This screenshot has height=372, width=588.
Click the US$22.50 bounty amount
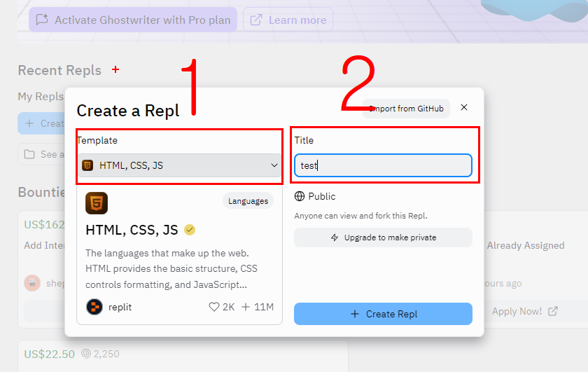[x=49, y=354]
